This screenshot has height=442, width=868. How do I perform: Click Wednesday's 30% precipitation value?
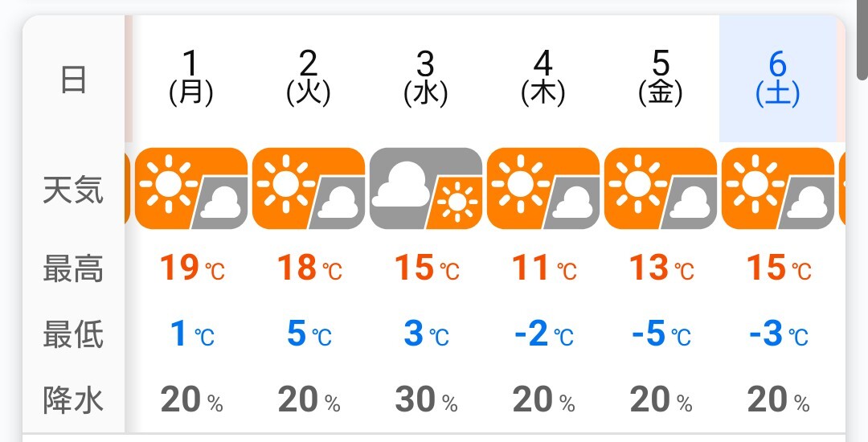pos(426,399)
